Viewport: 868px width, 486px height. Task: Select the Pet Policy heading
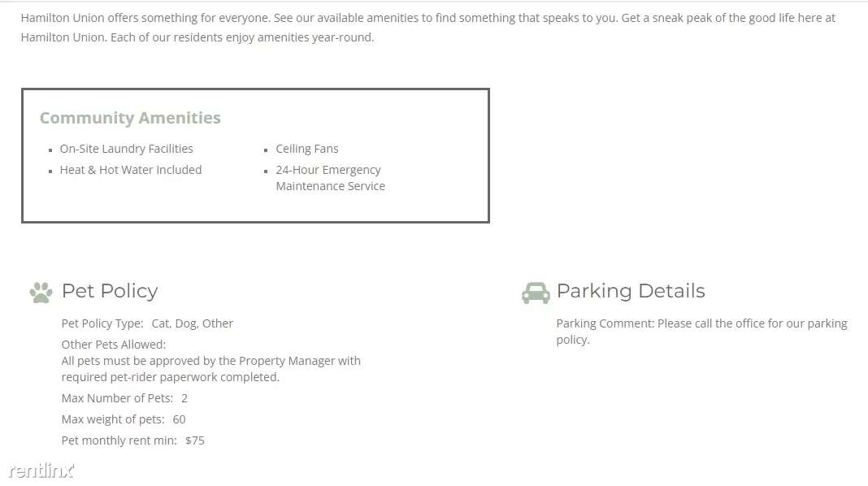pos(110,291)
